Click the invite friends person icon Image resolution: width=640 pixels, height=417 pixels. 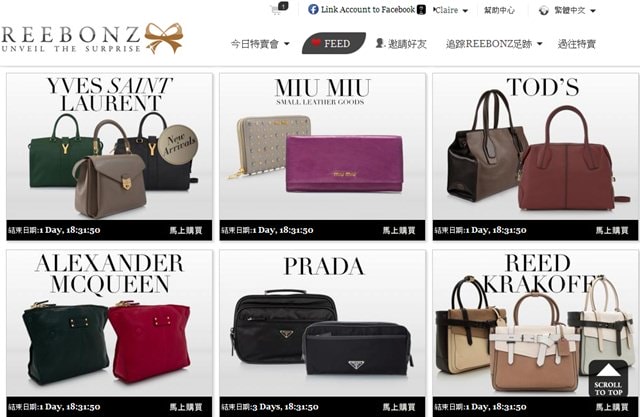click(x=380, y=43)
